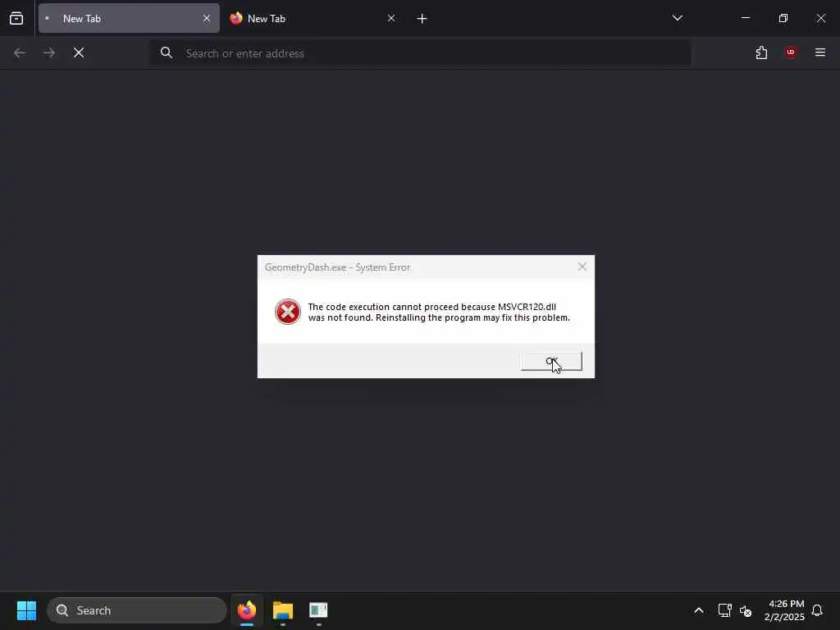Switch to the first New Tab
Screen dimensions: 840x630
point(129,18)
